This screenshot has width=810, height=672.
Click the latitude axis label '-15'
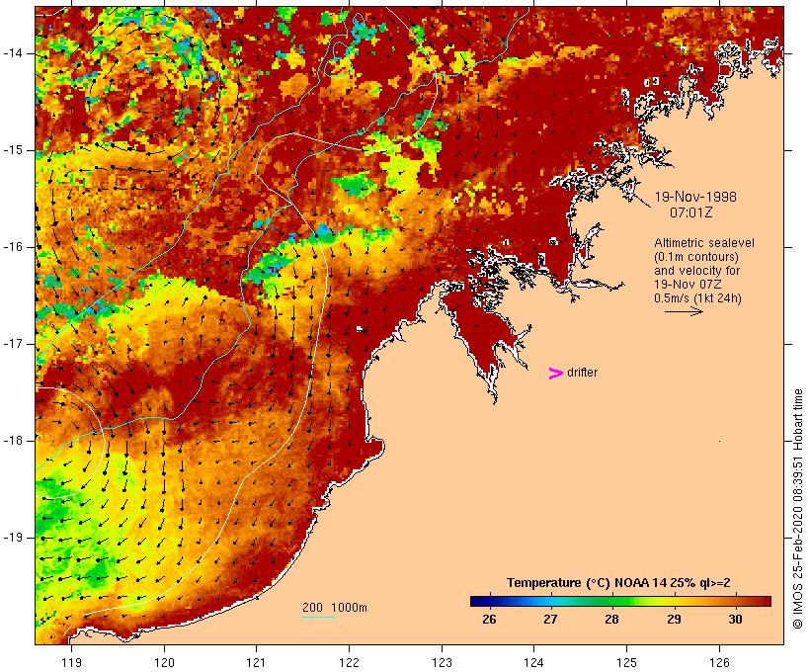(x=12, y=150)
